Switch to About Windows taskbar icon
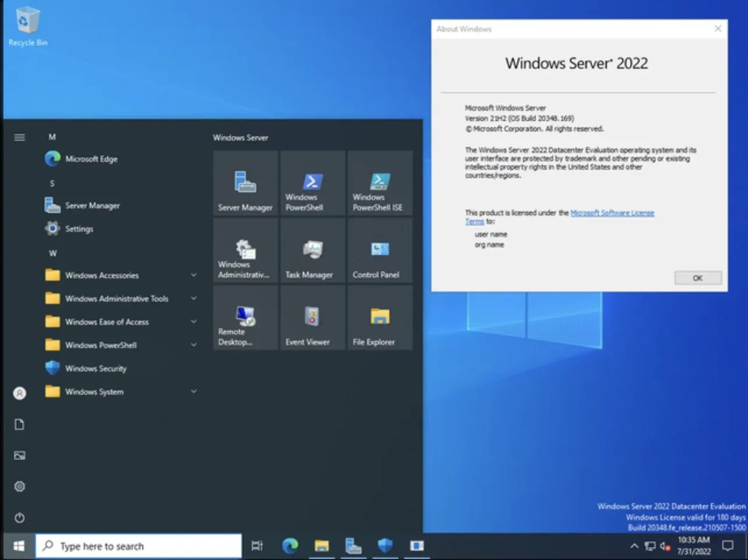Image resolution: width=748 pixels, height=560 pixels. [x=417, y=546]
